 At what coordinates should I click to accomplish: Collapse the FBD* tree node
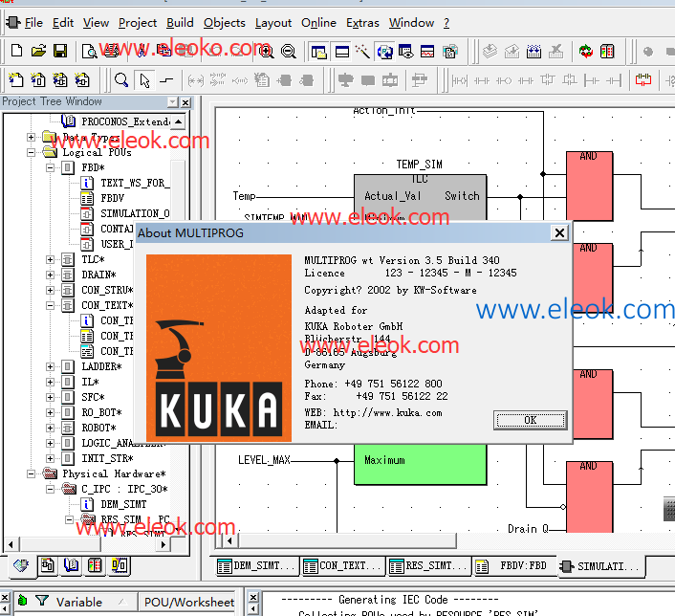click(51, 167)
